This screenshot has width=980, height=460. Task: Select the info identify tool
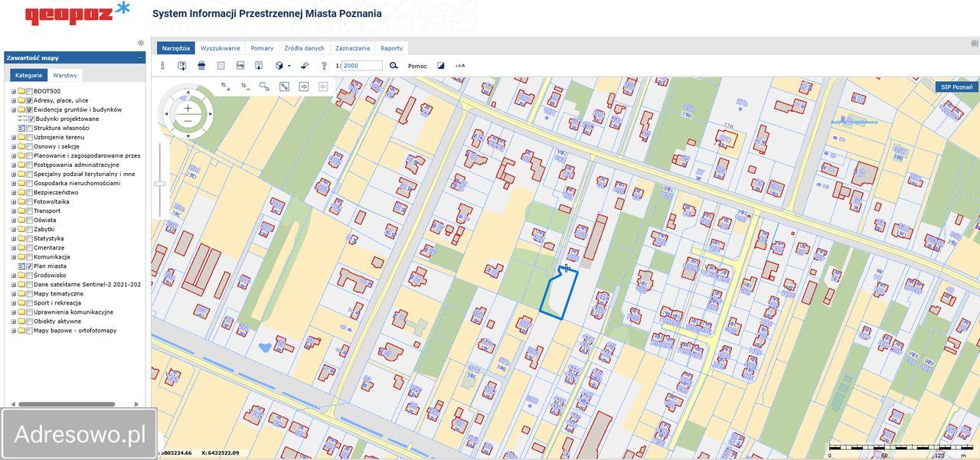pos(162,66)
